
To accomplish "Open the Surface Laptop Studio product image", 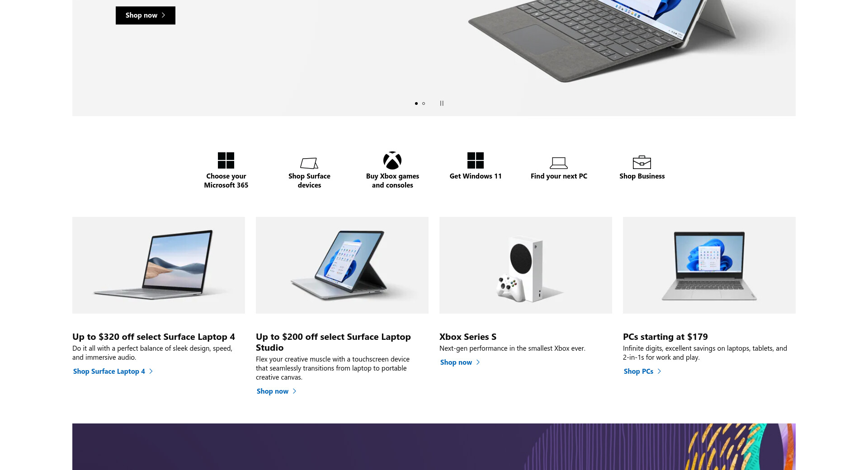I will (342, 265).
